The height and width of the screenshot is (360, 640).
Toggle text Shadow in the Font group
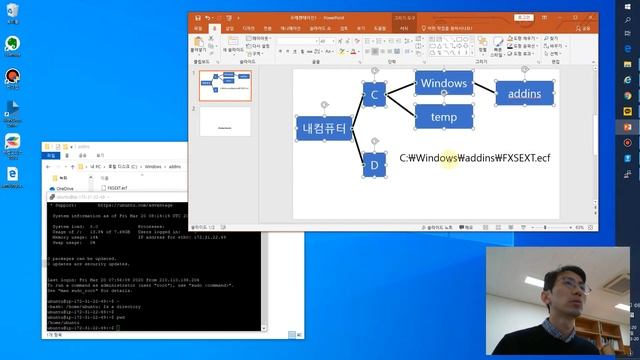pyautogui.click(x=302, y=51)
